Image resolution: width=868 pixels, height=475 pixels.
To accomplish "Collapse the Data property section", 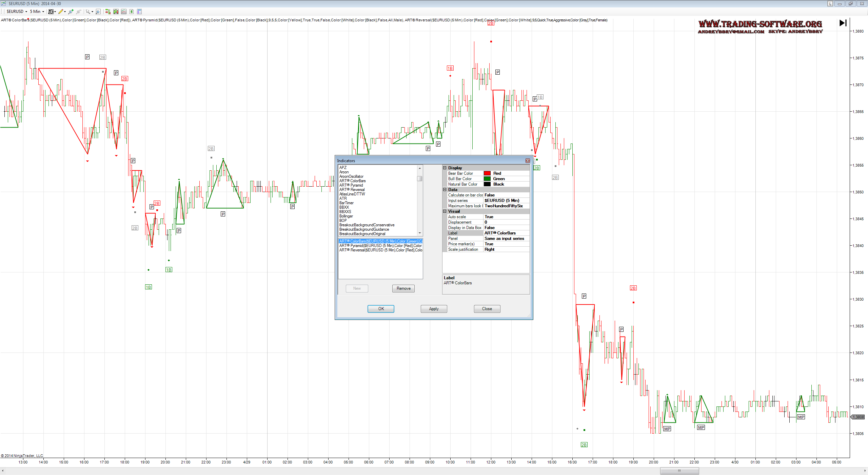I will 445,190.
